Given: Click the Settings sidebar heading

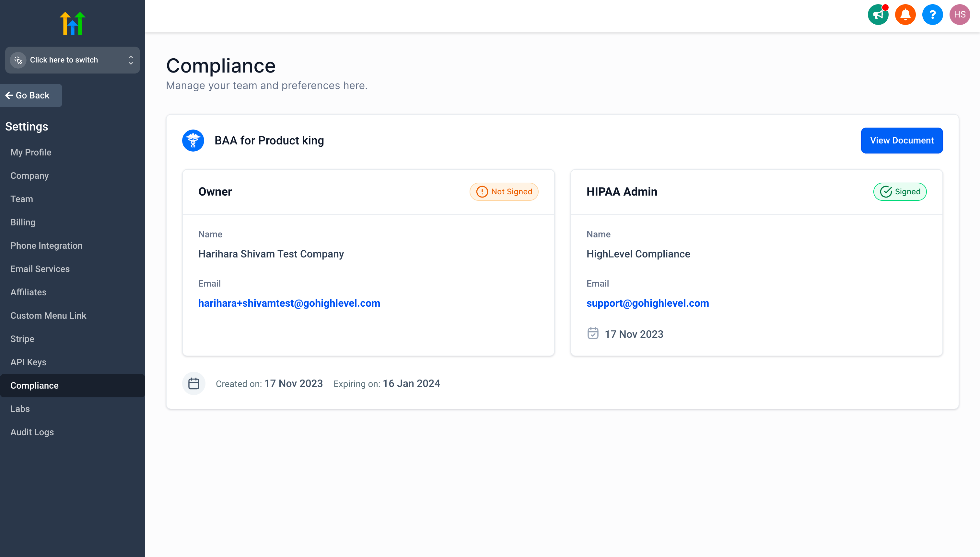Looking at the screenshot, I should point(27,127).
